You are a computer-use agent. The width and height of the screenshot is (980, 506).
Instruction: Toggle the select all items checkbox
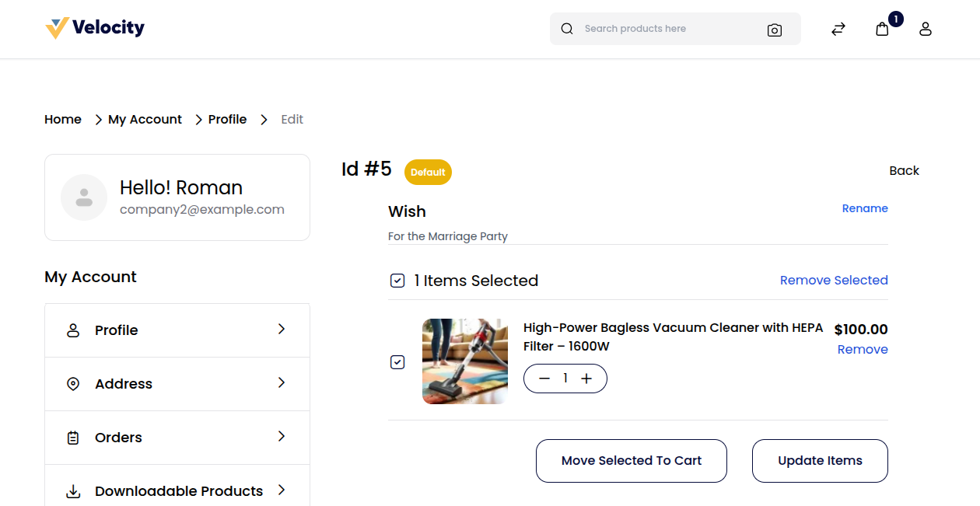(397, 281)
